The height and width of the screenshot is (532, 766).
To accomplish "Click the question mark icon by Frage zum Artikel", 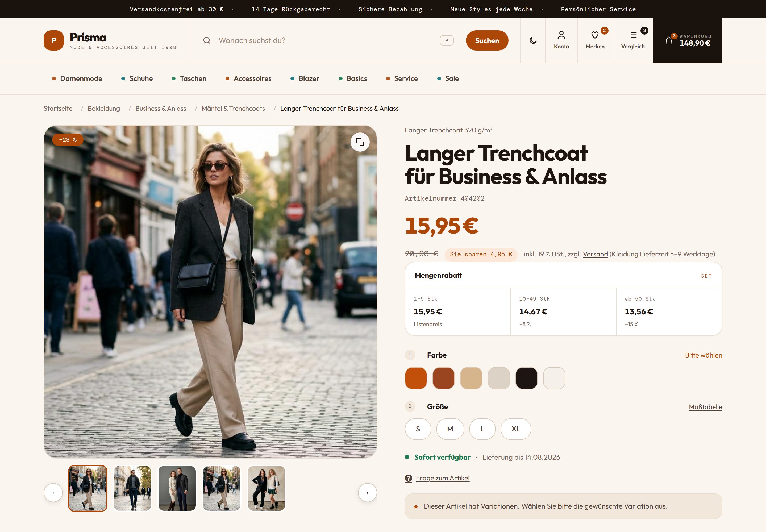I will tap(408, 478).
